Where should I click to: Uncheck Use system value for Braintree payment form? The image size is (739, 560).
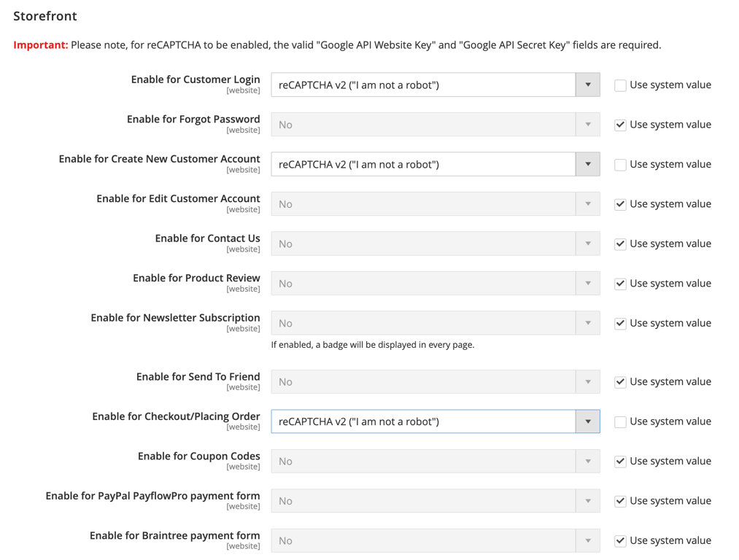[620, 540]
